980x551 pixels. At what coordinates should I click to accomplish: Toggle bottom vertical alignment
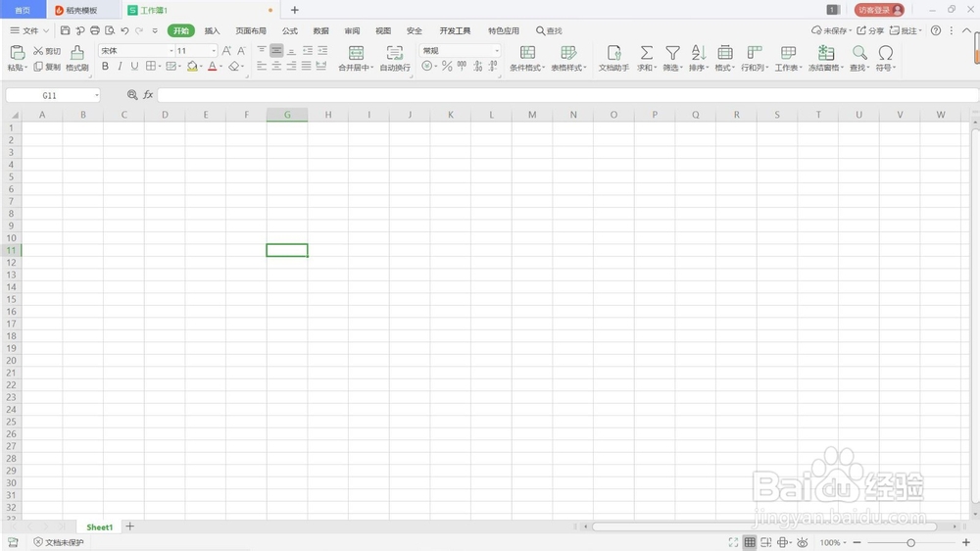291,51
